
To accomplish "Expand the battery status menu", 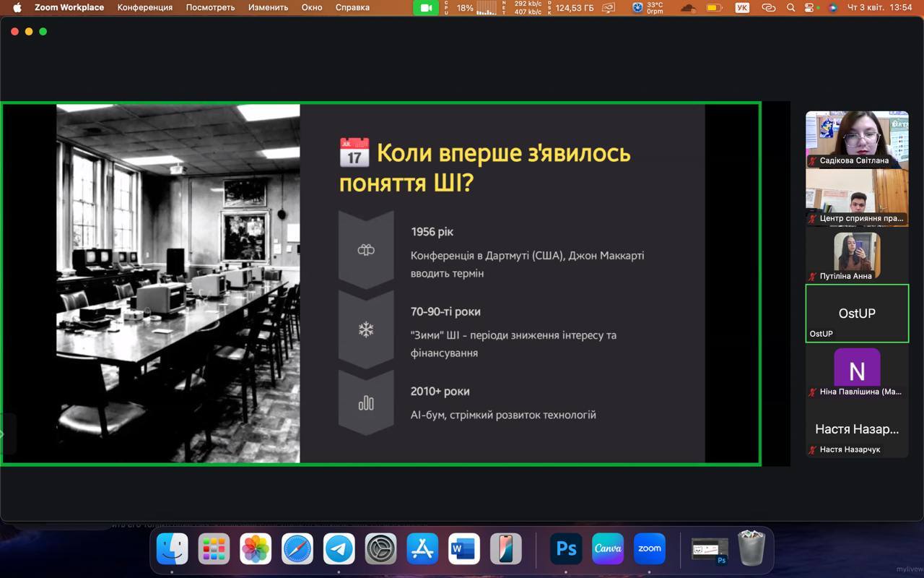I will 714,8.
